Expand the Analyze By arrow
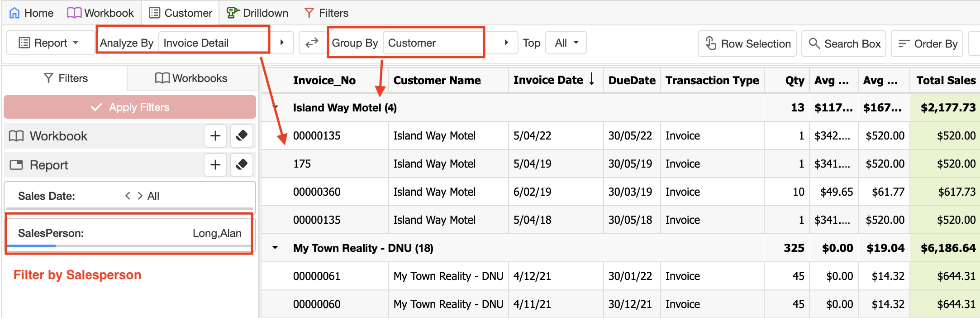 pyautogui.click(x=282, y=43)
